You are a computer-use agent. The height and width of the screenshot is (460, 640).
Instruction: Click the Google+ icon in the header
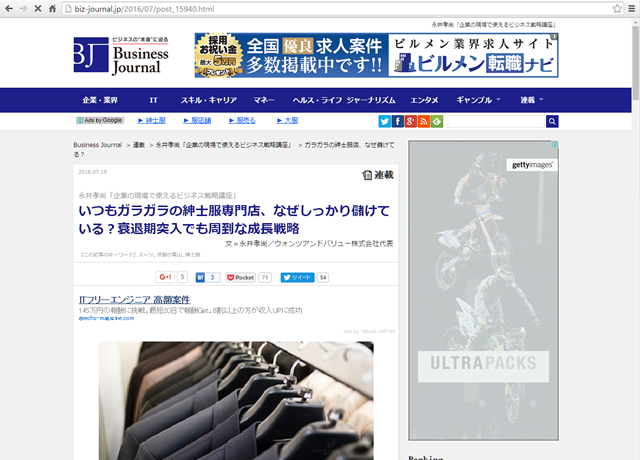411,121
